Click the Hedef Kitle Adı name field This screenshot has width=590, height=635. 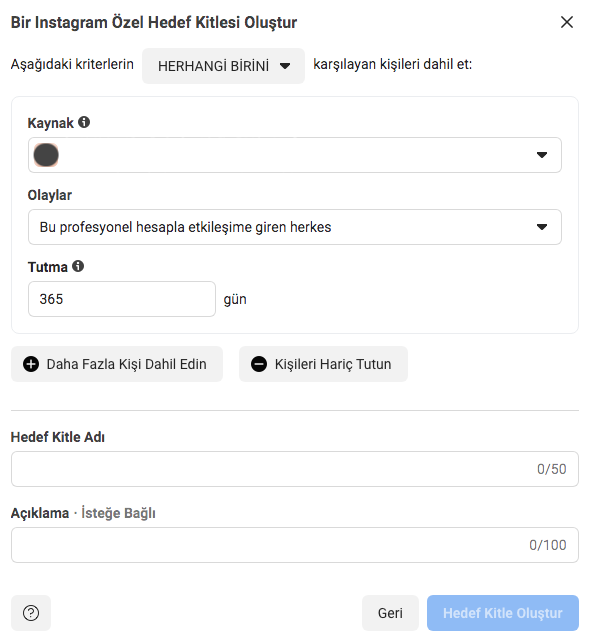(295, 469)
